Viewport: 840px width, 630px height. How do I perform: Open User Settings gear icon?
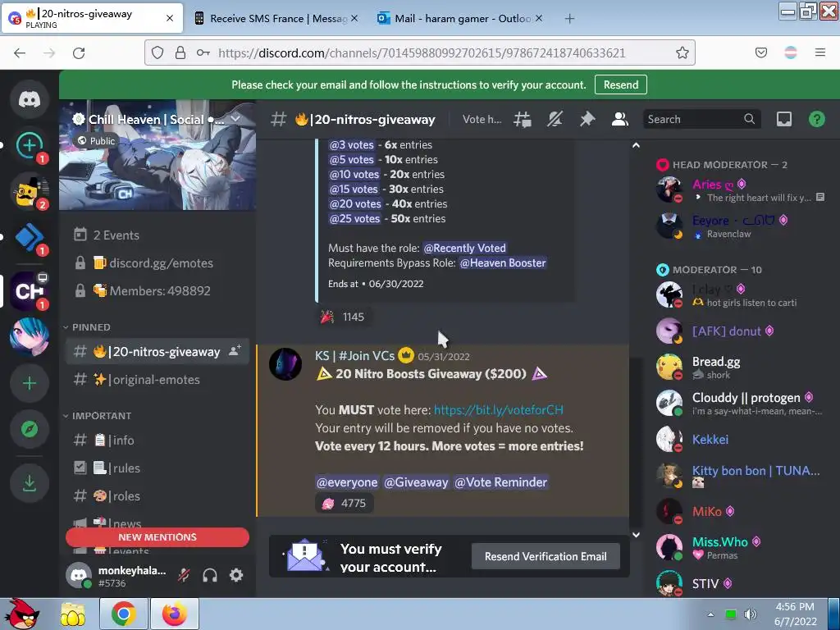[x=236, y=575]
